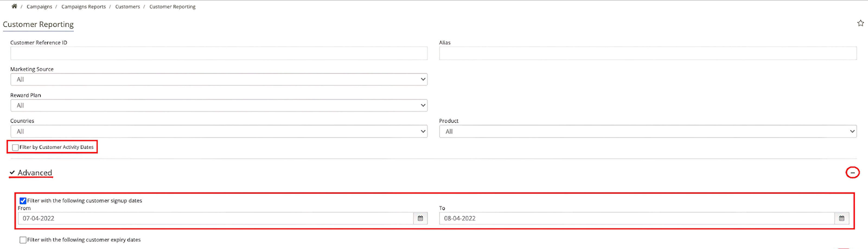This screenshot has height=249, width=868.
Task: Mark page as favorite with star icon
Action: click(x=861, y=24)
